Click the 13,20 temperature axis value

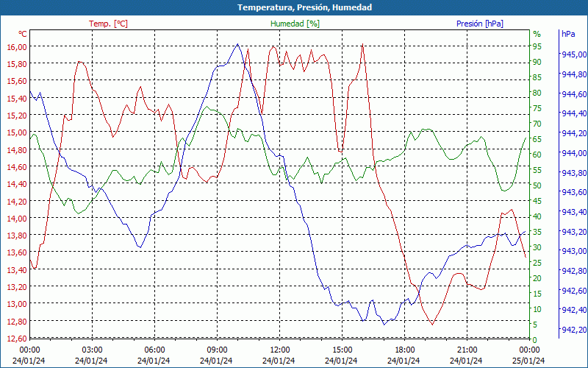pos(17,287)
